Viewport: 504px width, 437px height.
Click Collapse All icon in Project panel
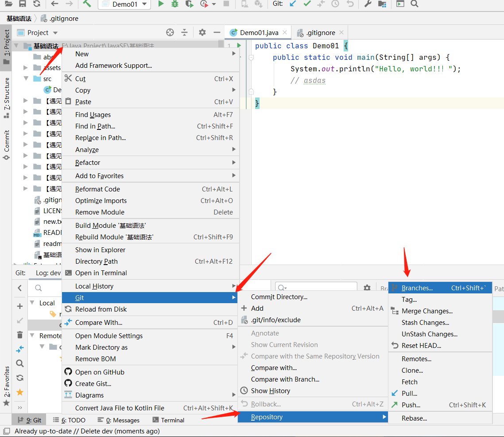tap(185, 32)
